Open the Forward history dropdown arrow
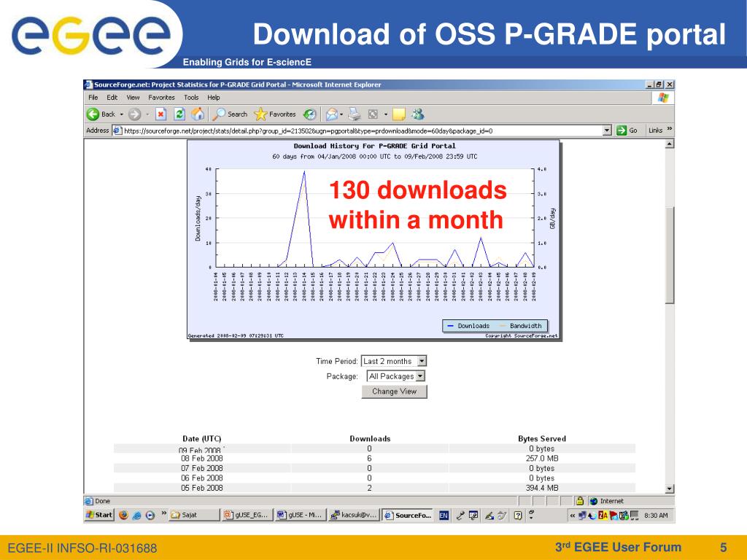The image size is (747, 560). click(x=147, y=114)
